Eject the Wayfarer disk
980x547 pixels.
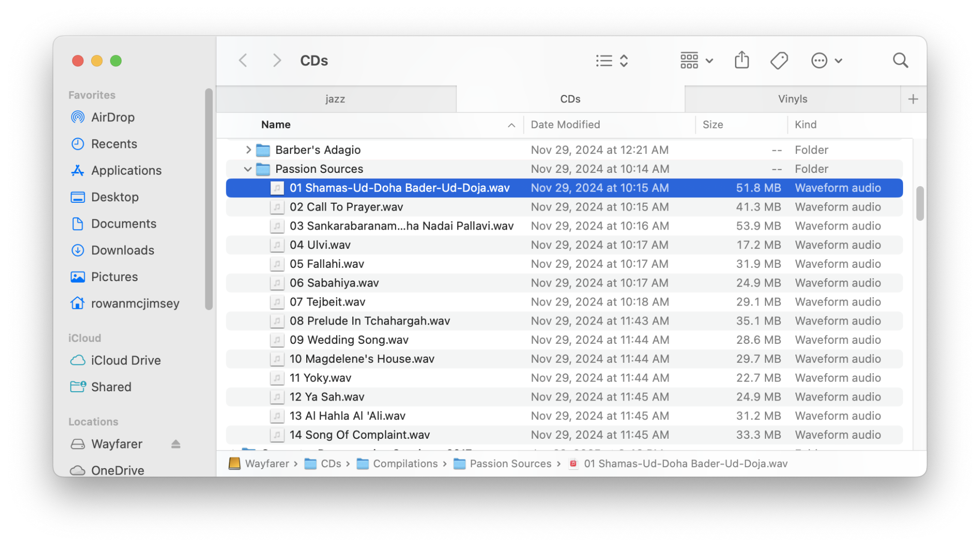point(175,444)
